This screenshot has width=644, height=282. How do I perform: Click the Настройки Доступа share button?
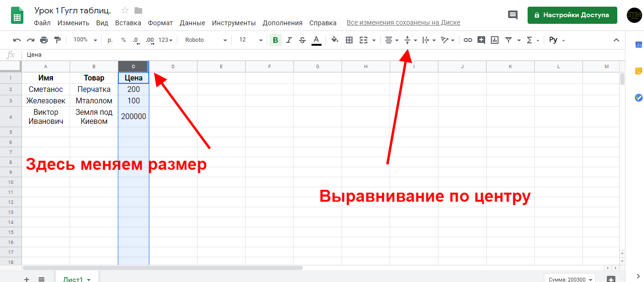pos(572,15)
